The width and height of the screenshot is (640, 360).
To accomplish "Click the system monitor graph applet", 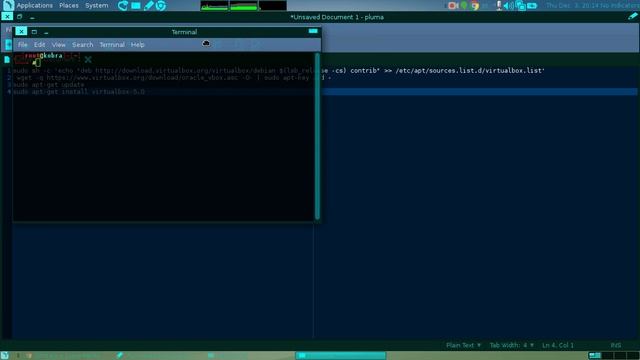I will (x=243, y=6).
